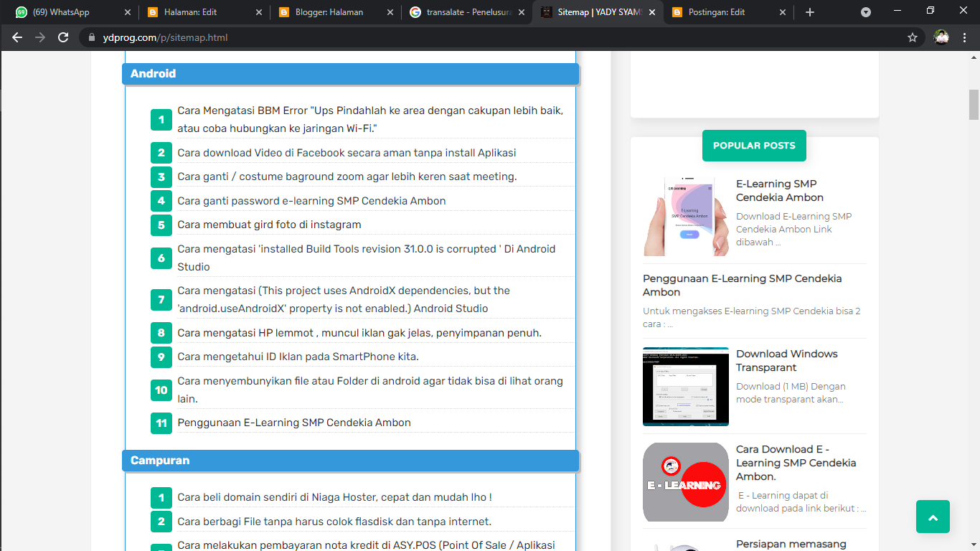980x551 pixels.
Task: Click the POPULAR POSTS heading button
Action: point(754,146)
